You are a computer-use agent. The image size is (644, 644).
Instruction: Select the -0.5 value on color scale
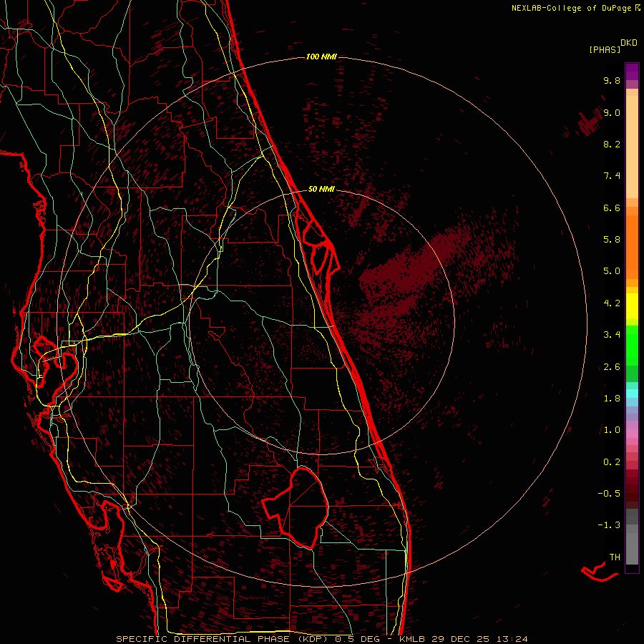(x=609, y=494)
